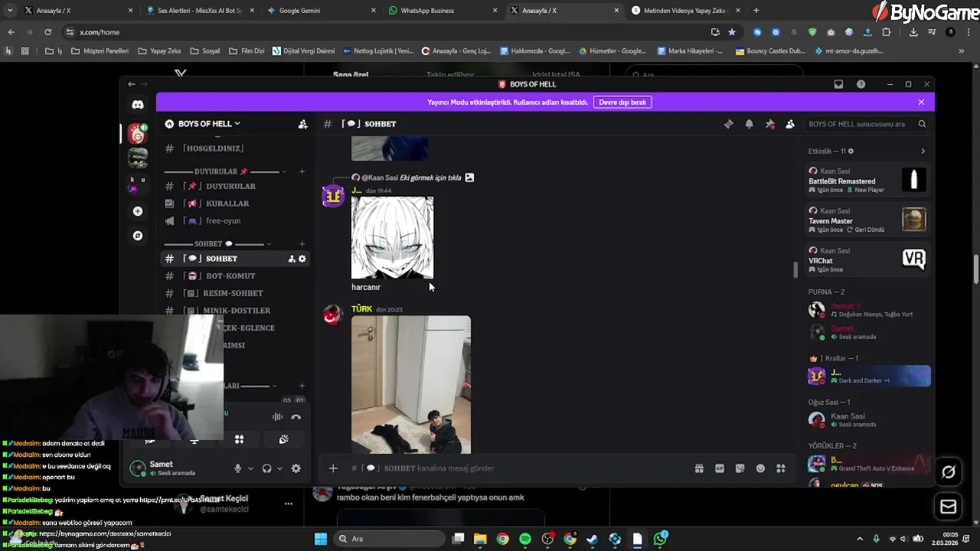Click the search magnifier in server search
Image resolution: width=980 pixels, height=551 pixels.
(x=922, y=124)
